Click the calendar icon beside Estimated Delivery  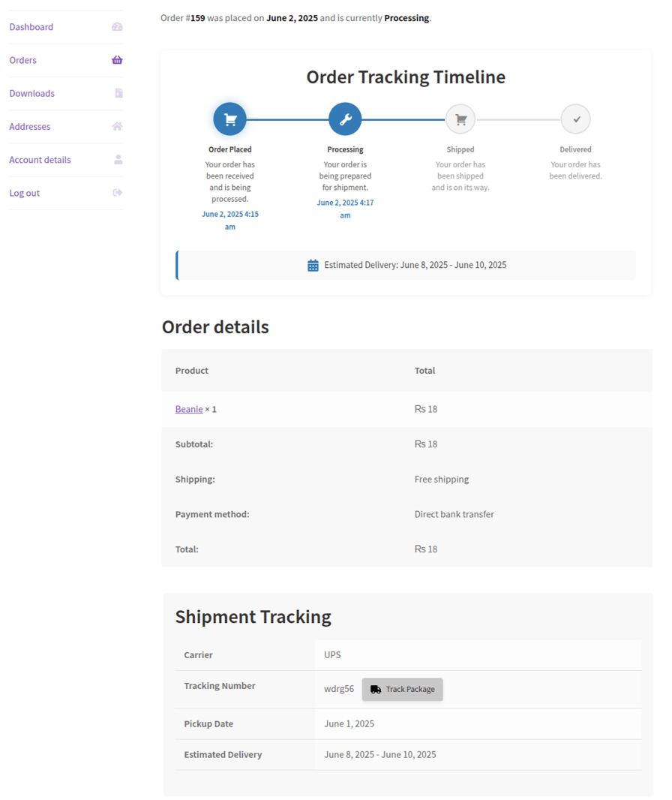(x=313, y=266)
